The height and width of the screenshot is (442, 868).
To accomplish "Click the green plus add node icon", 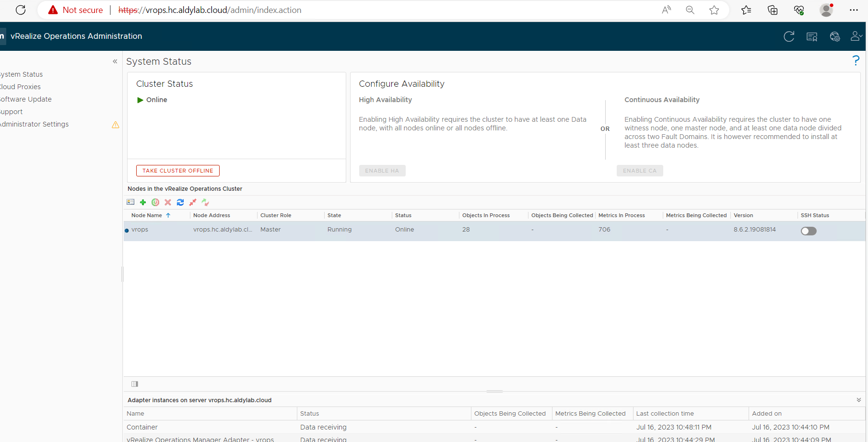I will [143, 202].
